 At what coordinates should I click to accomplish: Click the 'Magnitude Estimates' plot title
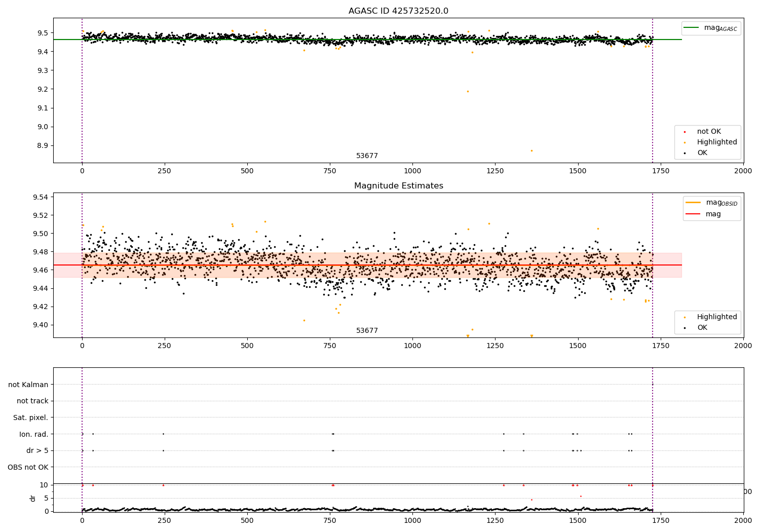(x=398, y=186)
